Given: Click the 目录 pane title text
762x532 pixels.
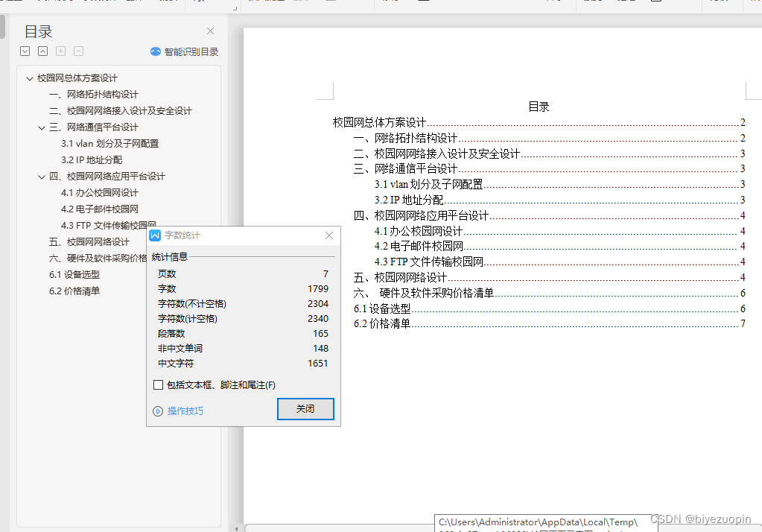Looking at the screenshot, I should (x=39, y=31).
